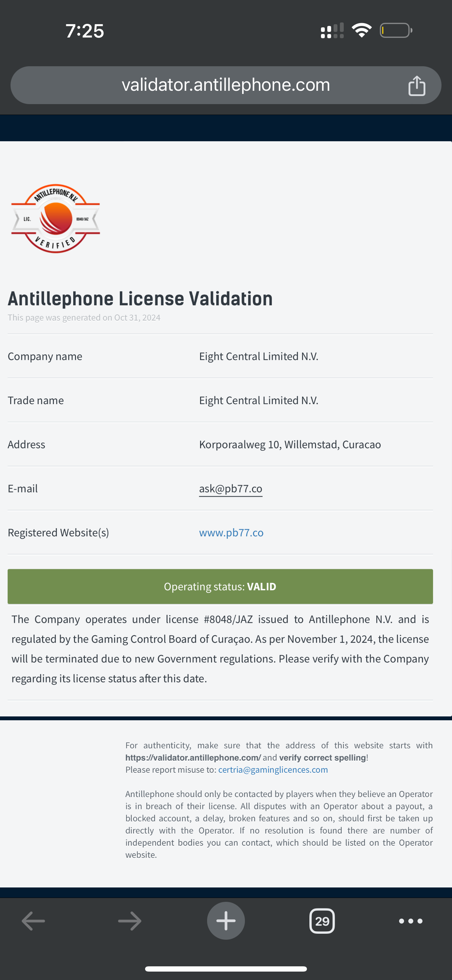The width and height of the screenshot is (452, 980).
Task: Tap the license #8048/JAZ paragraph
Action: pyautogui.click(x=220, y=649)
